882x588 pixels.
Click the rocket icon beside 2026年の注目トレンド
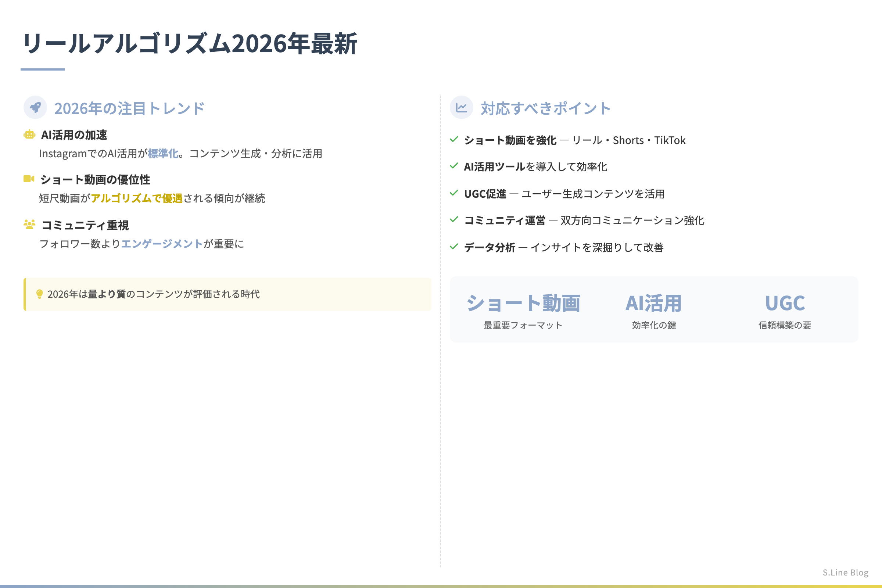click(35, 108)
